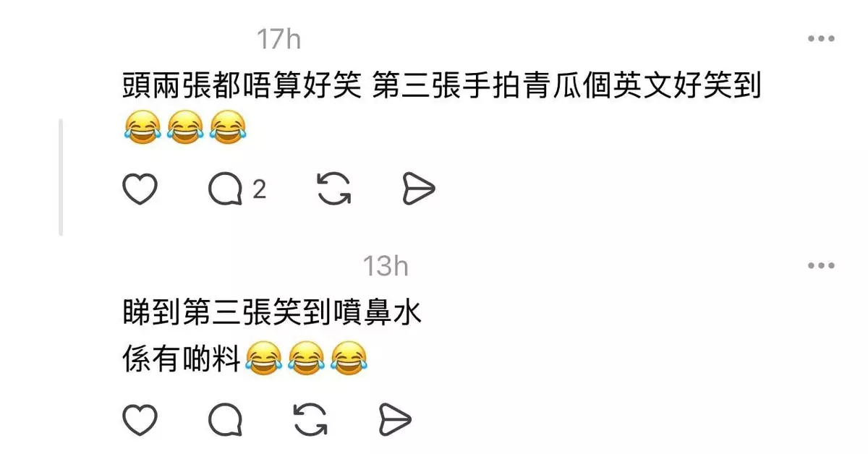868x454 pixels.
Task: Share the 17h comment via the paper plane icon
Action: [419, 189]
